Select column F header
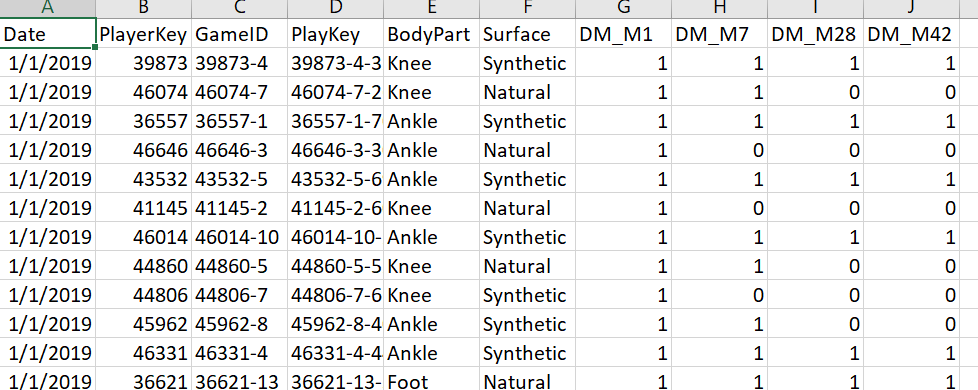Screen dimensions: 978x390 pyautogui.click(x=528, y=8)
